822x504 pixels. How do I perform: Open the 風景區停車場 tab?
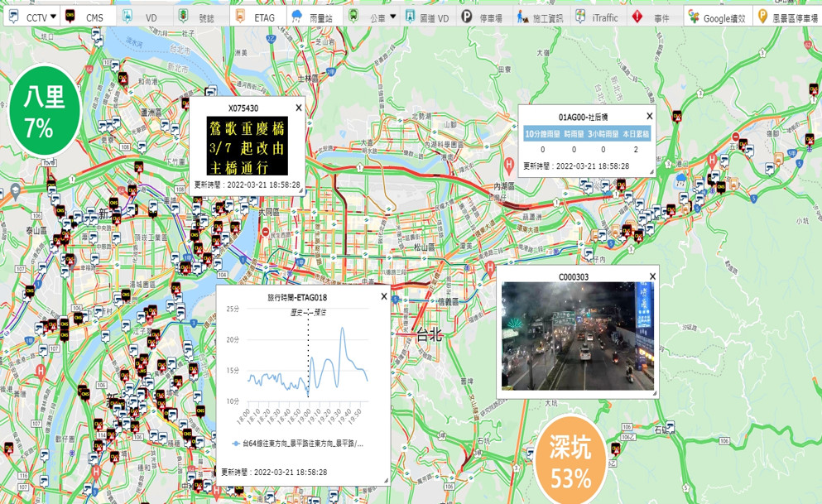pyautogui.click(x=787, y=17)
